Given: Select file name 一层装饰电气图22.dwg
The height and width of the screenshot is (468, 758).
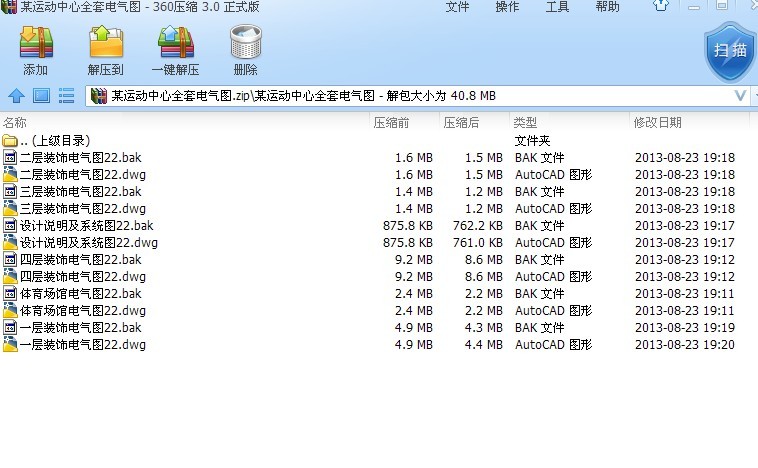Looking at the screenshot, I should coord(83,345).
